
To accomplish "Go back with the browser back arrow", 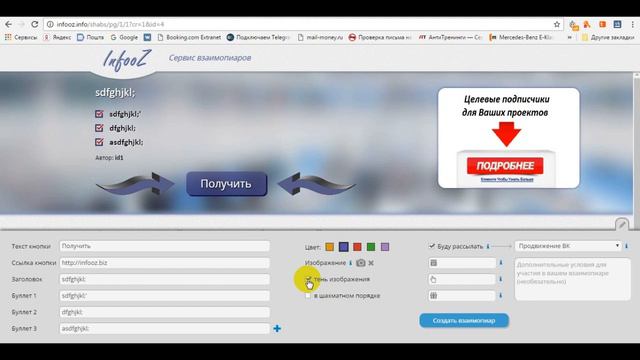I will pos(8,24).
